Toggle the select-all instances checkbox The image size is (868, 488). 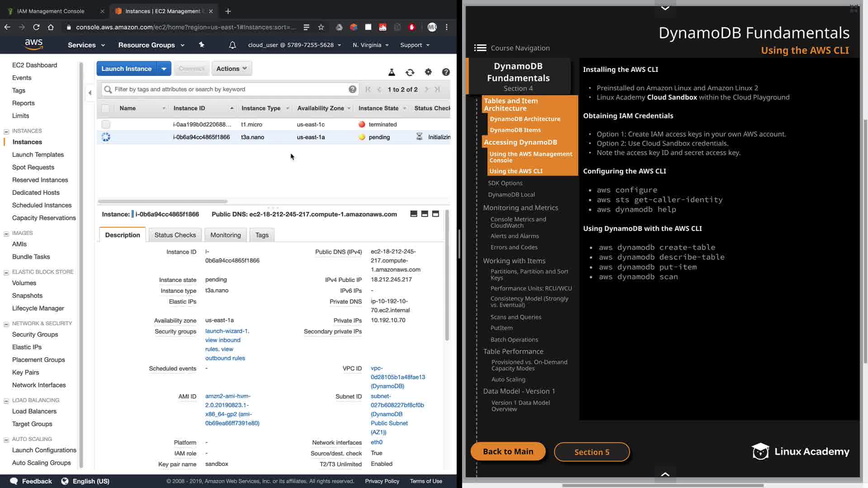pyautogui.click(x=105, y=108)
